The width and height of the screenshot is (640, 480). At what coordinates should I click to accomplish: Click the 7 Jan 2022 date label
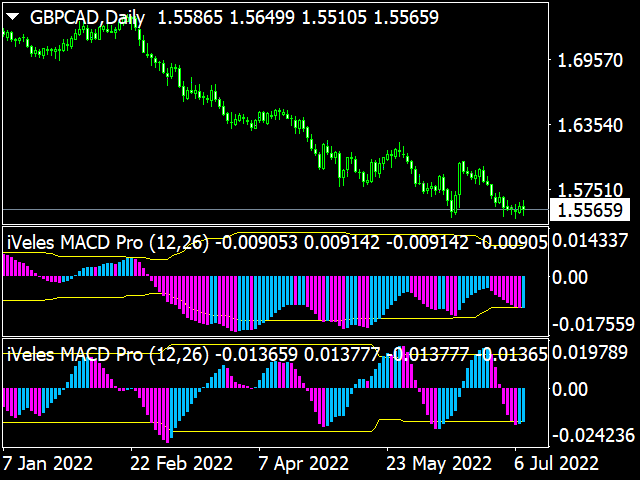pos(48,464)
